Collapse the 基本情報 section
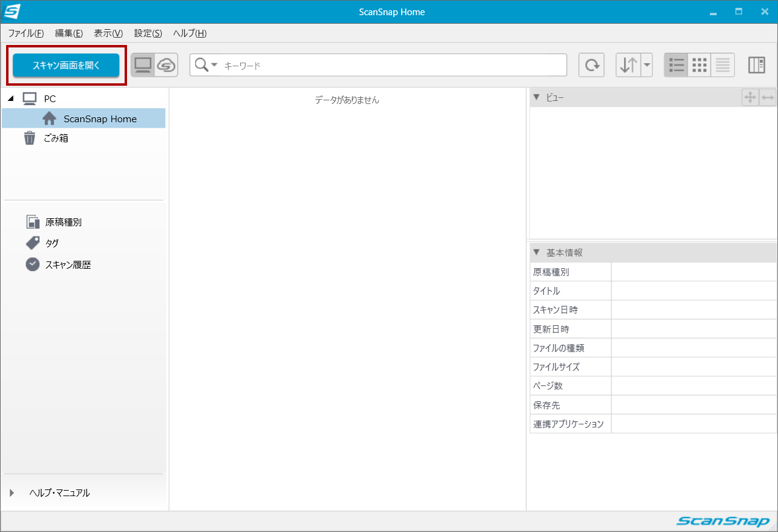 (536, 252)
